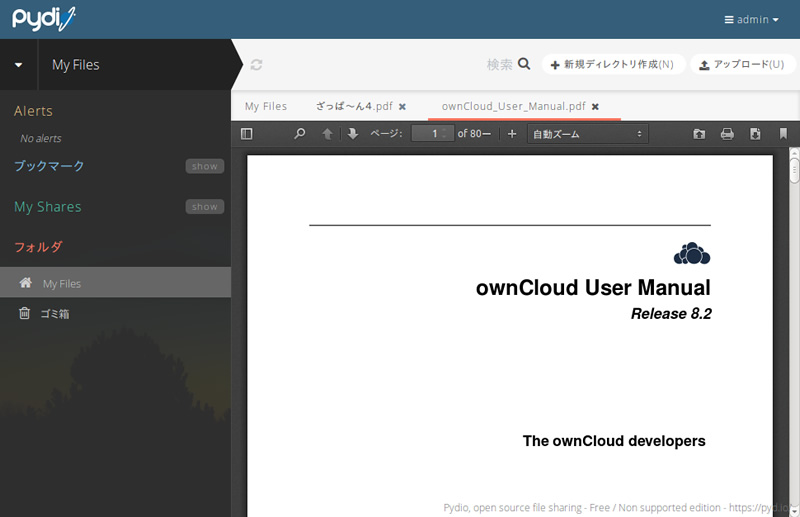Toggle the PDF viewer sidebar
Image resolution: width=800 pixels, height=517 pixels.
click(246, 134)
